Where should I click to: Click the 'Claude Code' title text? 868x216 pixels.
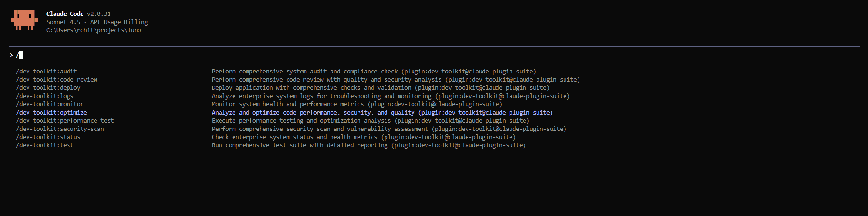[x=65, y=14]
